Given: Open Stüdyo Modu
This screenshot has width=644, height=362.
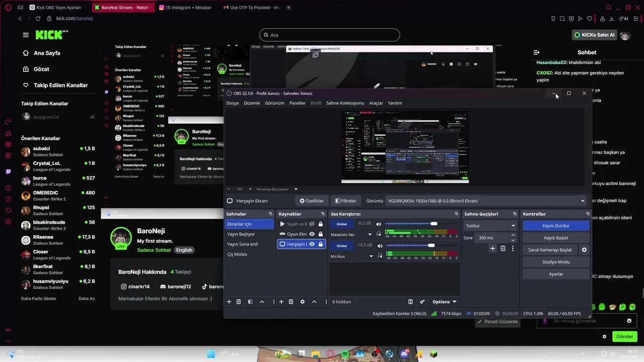Looking at the screenshot, I should (x=555, y=262).
